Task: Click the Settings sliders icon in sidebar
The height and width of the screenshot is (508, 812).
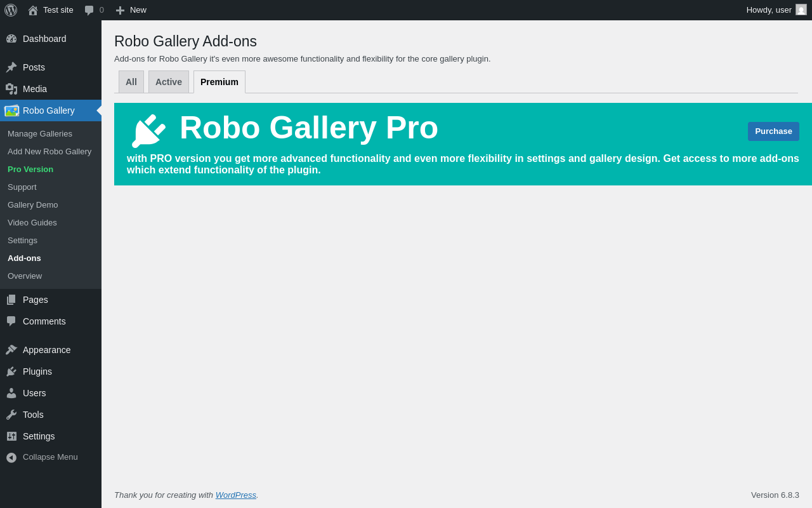Action: [x=11, y=436]
